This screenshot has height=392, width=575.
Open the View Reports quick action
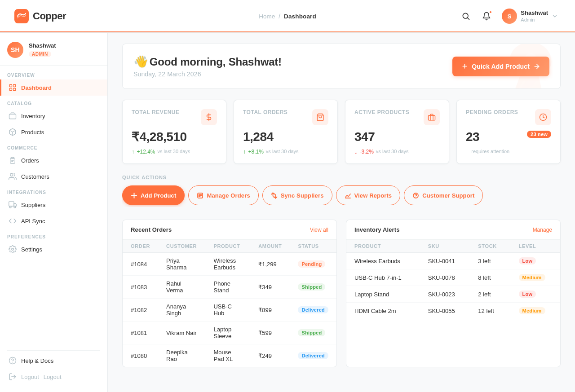(x=368, y=195)
